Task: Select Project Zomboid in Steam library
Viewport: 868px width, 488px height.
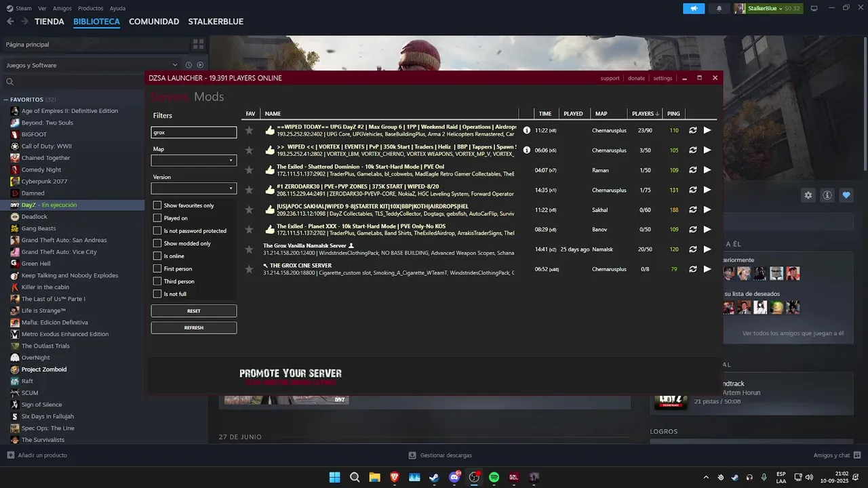Action: tap(43, 369)
